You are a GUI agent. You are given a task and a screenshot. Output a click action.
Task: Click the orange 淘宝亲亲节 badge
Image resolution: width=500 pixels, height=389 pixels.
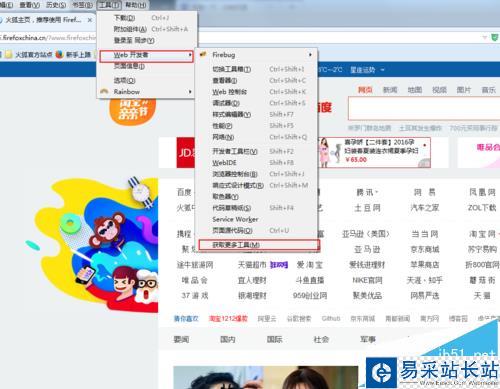pos(133,111)
